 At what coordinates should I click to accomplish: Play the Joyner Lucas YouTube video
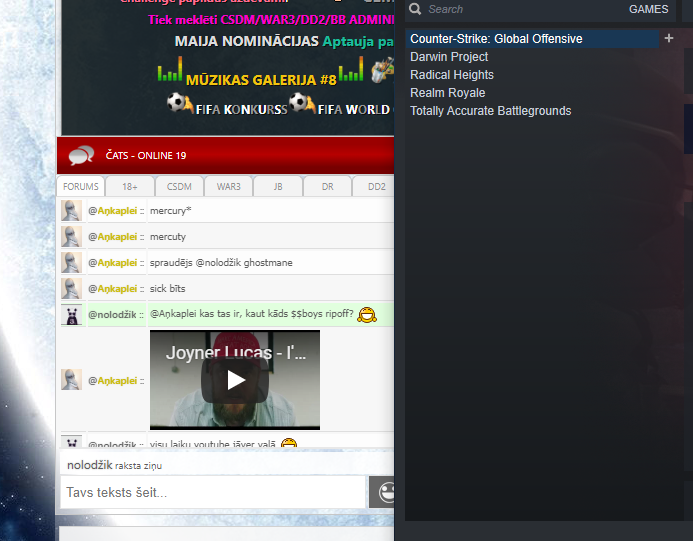tap(235, 380)
